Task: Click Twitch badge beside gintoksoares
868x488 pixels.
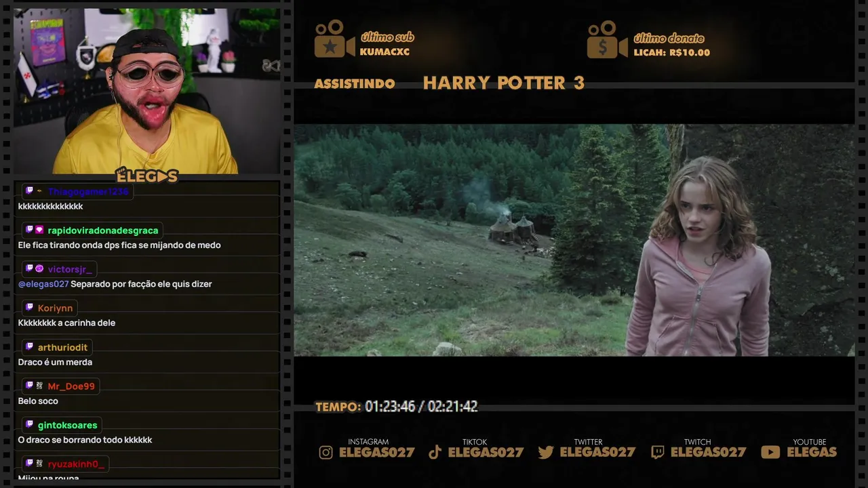Action: click(x=29, y=425)
